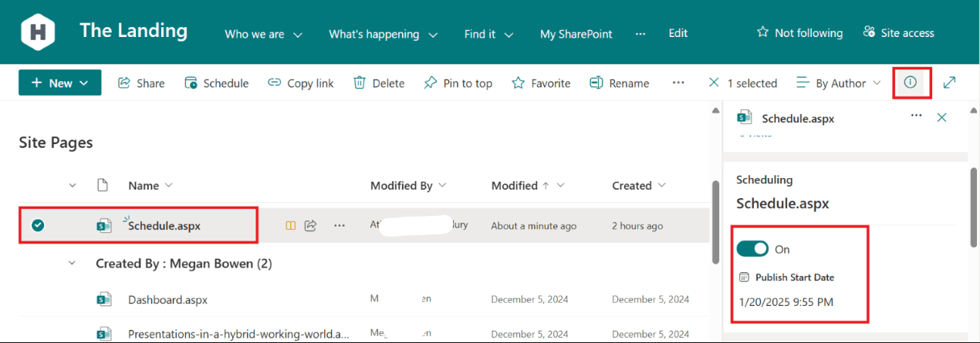Select the 2 hours ago created cell

[x=637, y=226]
